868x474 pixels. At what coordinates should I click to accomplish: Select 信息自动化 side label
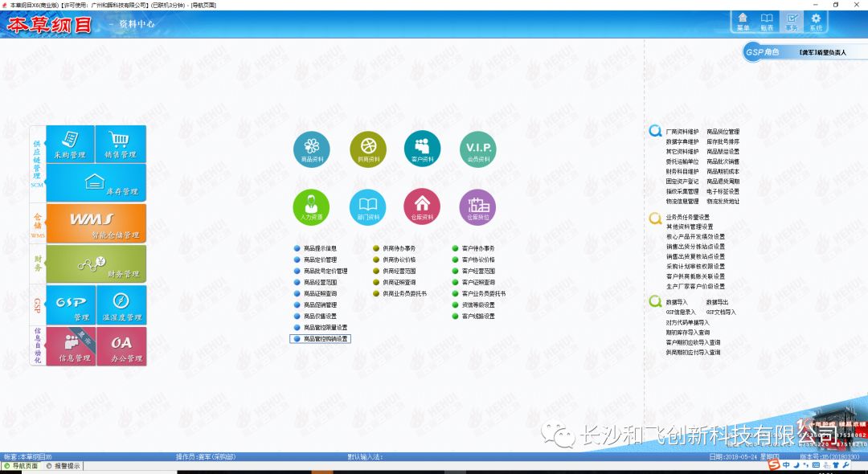click(37, 345)
